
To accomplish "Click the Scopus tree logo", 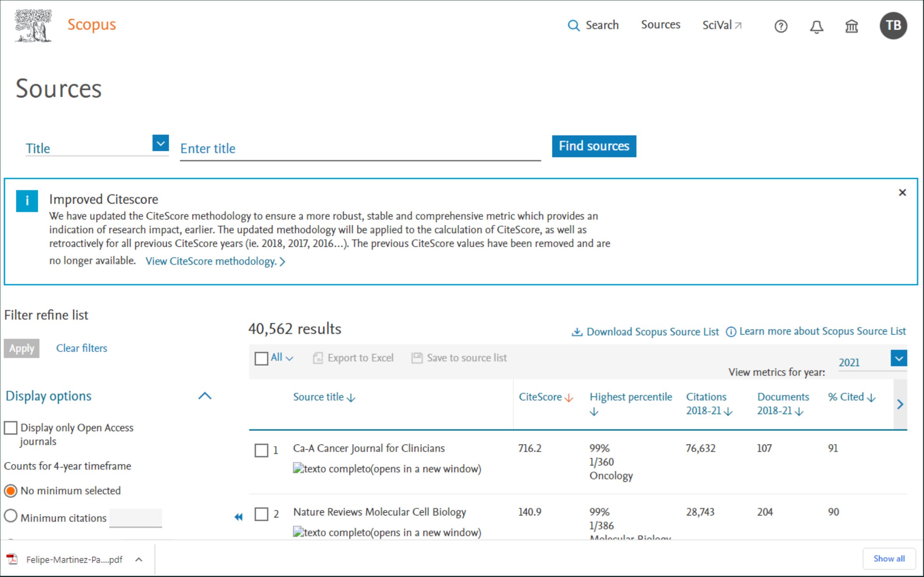I will tap(33, 26).
